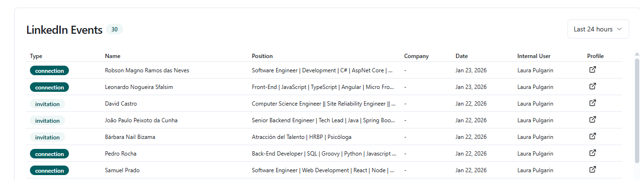Open Samuel Prado's external profile icon

point(592,170)
